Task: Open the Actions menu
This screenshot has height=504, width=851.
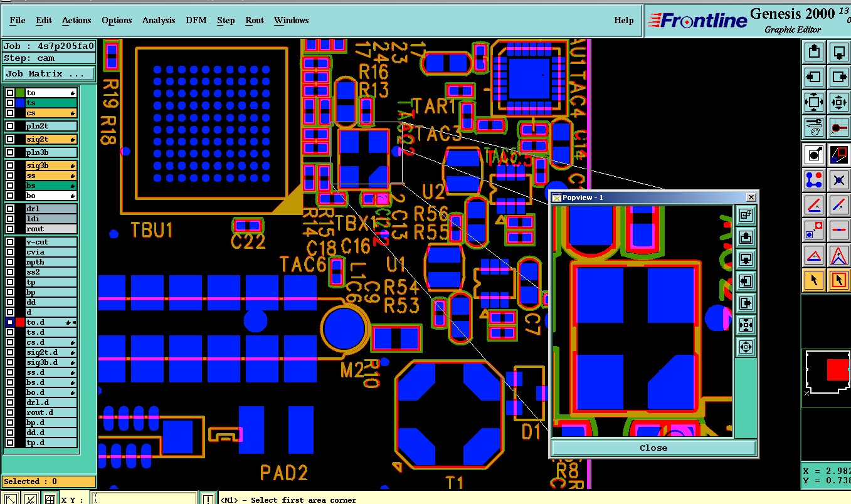Action: [77, 21]
